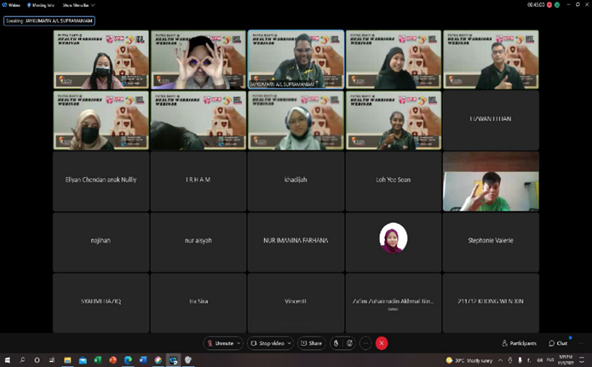
Task: Expand audio options arrow beside Unmute
Action: pyautogui.click(x=239, y=343)
